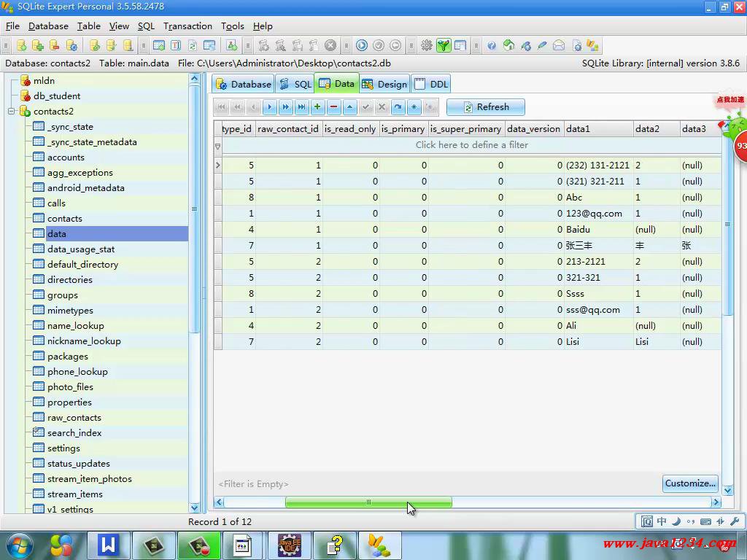Switch to the Design tab

(x=384, y=84)
